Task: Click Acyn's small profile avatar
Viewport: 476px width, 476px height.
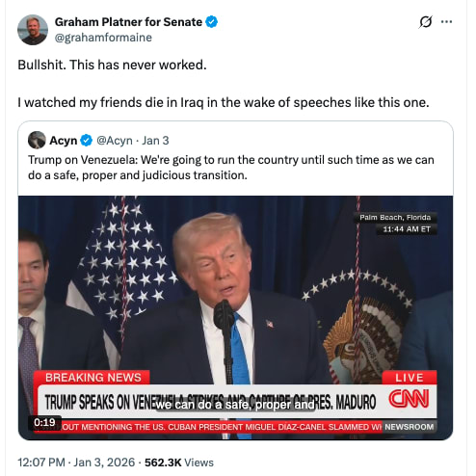Action: (37, 140)
